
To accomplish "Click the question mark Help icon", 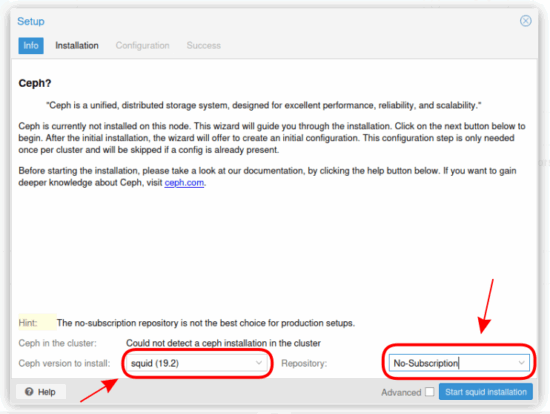I will (29, 392).
